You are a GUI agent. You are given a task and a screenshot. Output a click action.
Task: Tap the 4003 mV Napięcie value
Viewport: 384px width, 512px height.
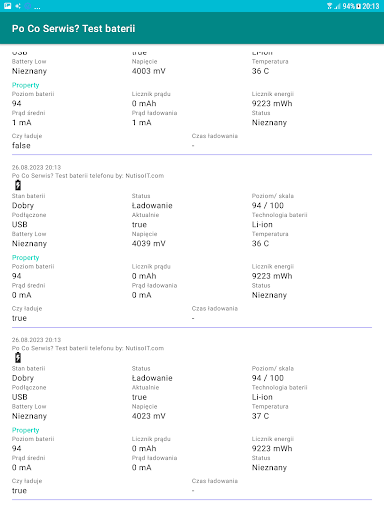pos(149,71)
